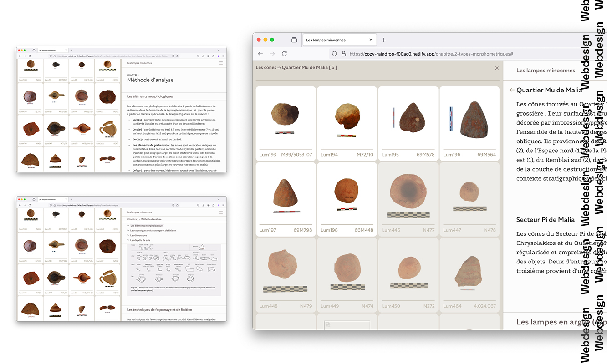Screen dimensions: 607x364
Task: Bookmark page with star in Méthode d'analyse heading window
Action: coord(177,56)
